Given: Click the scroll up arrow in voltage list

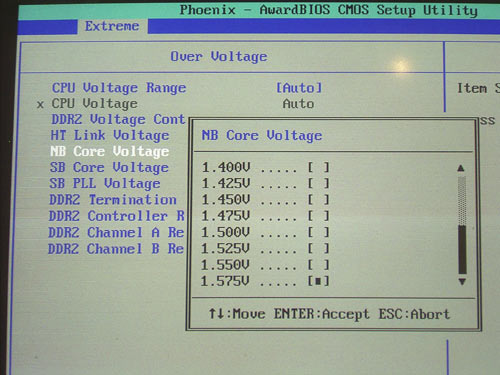Looking at the screenshot, I should click(461, 168).
